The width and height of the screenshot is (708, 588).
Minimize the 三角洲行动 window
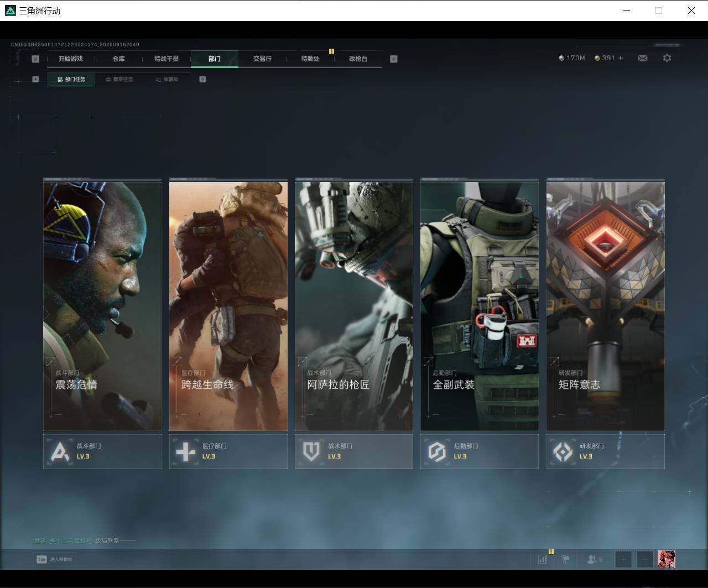[x=626, y=11]
